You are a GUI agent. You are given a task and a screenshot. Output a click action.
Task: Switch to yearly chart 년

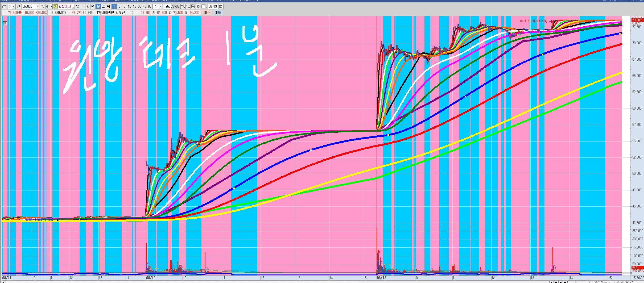(93, 6)
